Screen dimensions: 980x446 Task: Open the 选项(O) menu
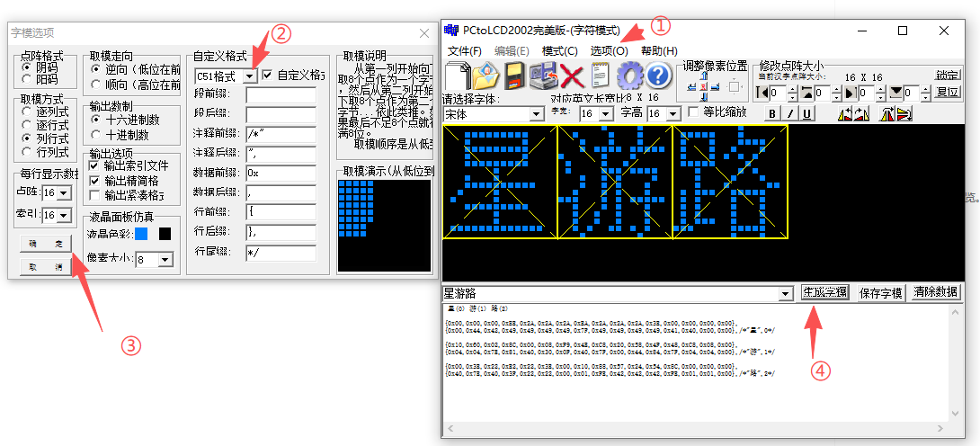tap(610, 50)
